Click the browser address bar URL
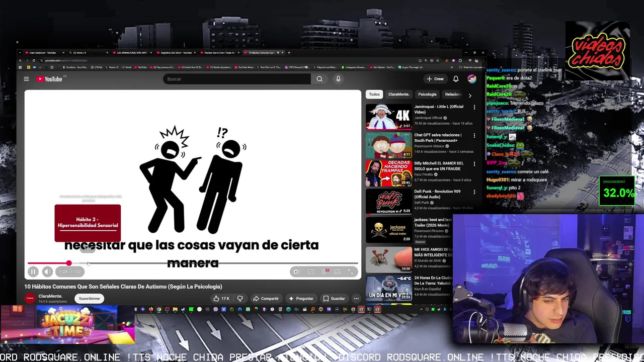644x362 pixels. tap(65, 60)
